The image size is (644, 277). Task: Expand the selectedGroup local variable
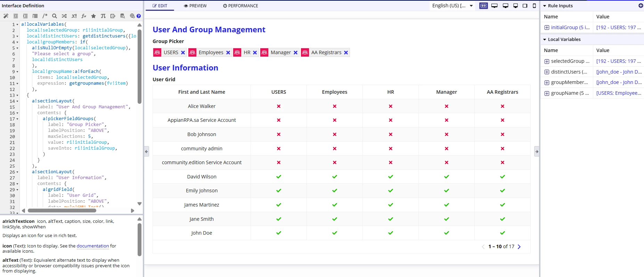coord(547,61)
